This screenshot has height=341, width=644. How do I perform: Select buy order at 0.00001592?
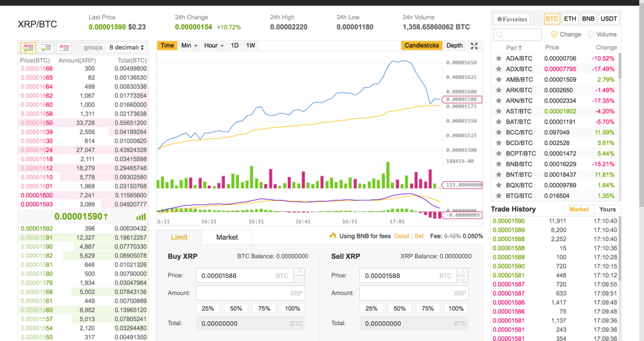pos(83,229)
